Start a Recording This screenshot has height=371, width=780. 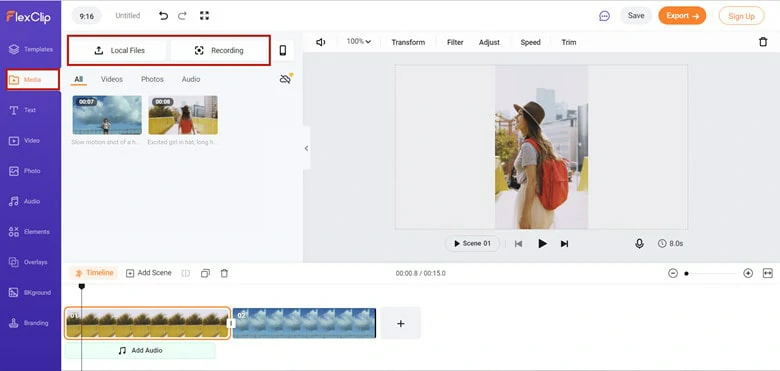pos(219,50)
